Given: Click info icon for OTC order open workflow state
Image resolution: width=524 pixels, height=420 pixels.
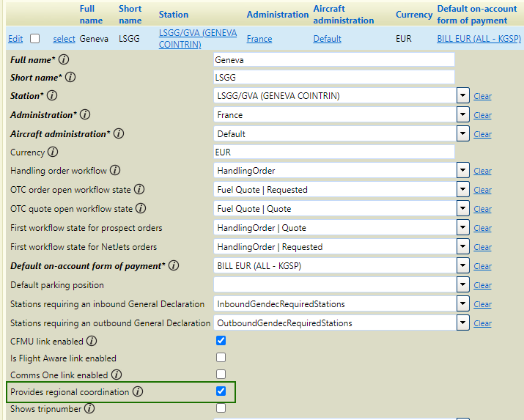Looking at the screenshot, I should (x=139, y=189).
